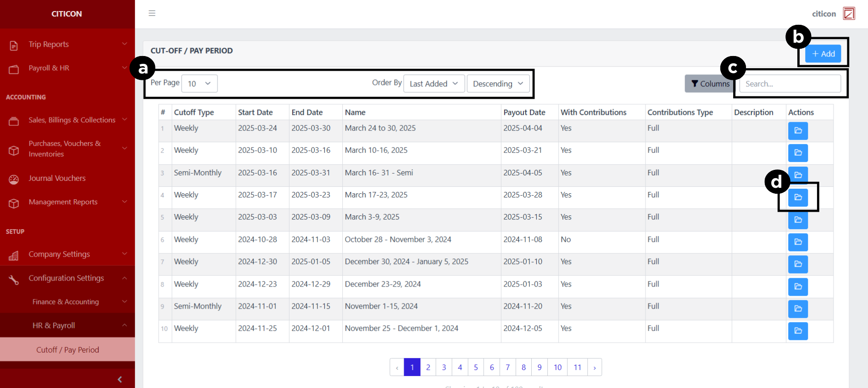Select Cutoff / Pay Period menu item
Screen dimensions: 868x388
[67, 350]
